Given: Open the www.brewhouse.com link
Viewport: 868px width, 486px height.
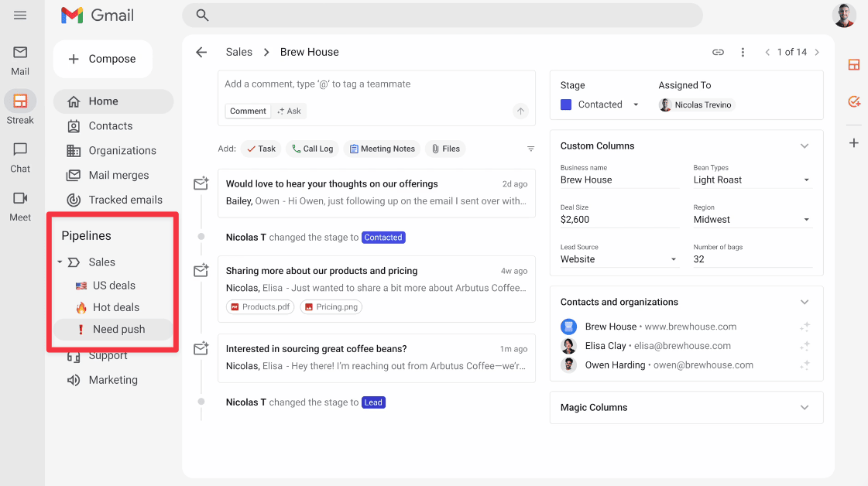Looking at the screenshot, I should coord(690,327).
